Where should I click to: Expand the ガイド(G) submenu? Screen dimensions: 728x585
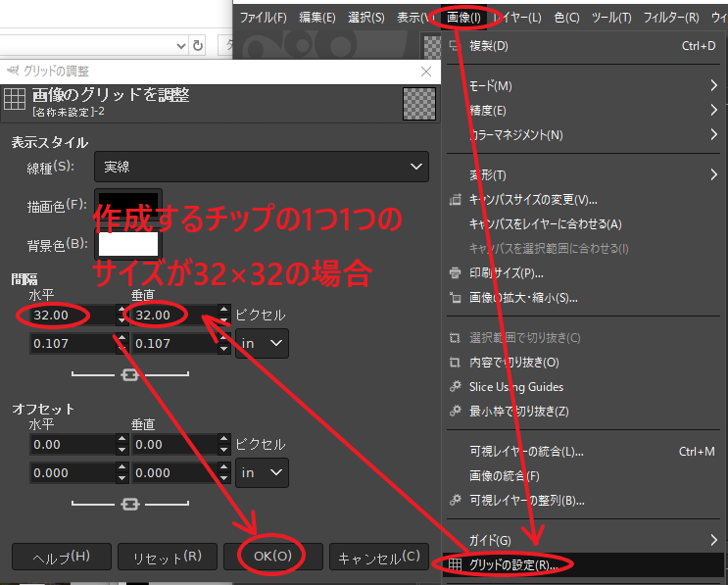583,541
